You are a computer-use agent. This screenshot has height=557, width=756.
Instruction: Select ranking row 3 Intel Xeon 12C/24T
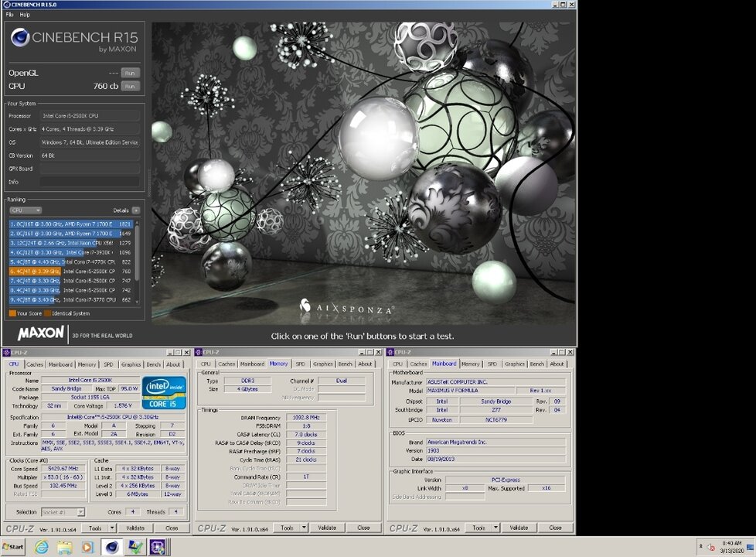(x=70, y=243)
